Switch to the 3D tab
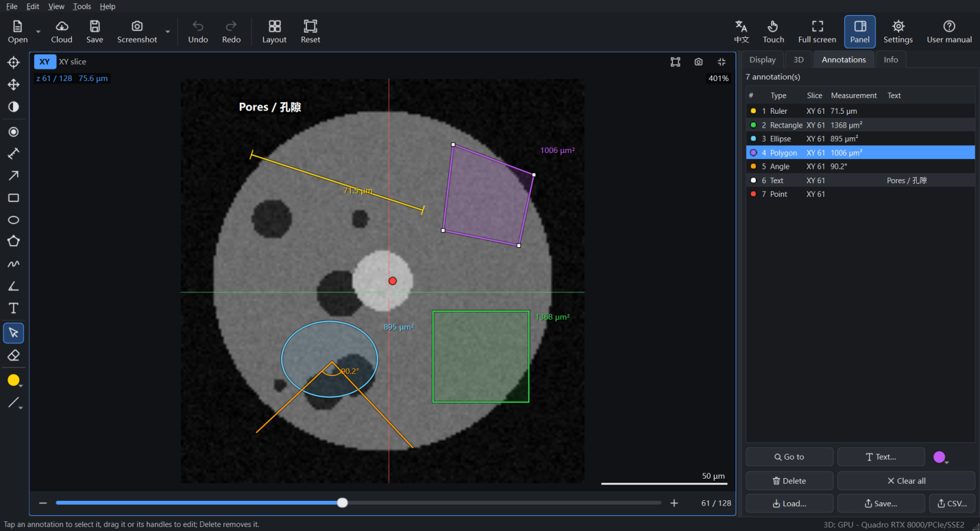This screenshot has width=980, height=531. coord(798,60)
